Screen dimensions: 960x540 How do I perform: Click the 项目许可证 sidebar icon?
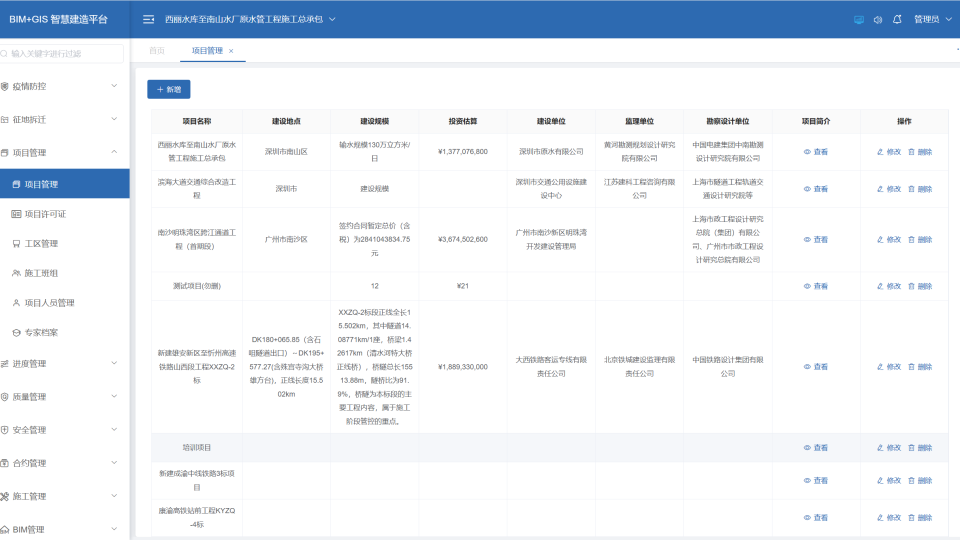[x=16, y=214]
